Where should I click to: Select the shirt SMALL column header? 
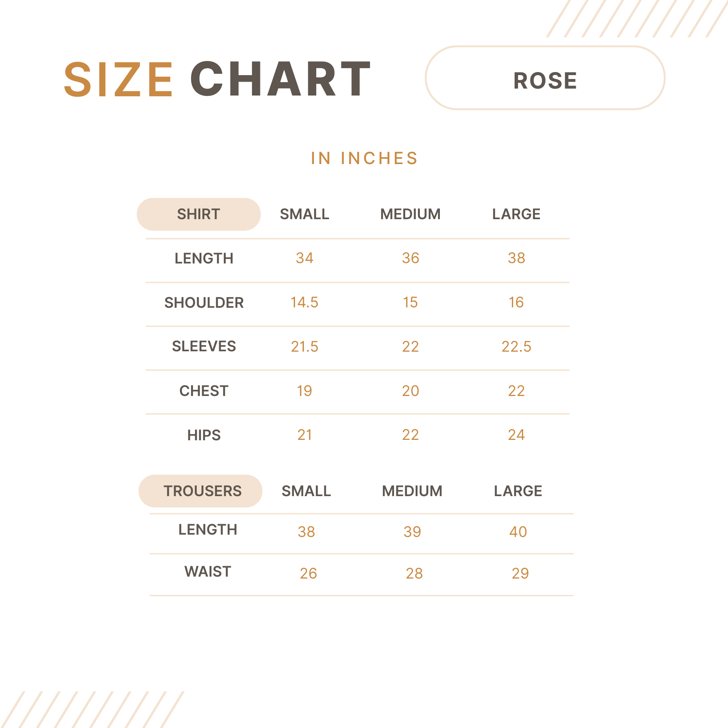[x=304, y=214]
